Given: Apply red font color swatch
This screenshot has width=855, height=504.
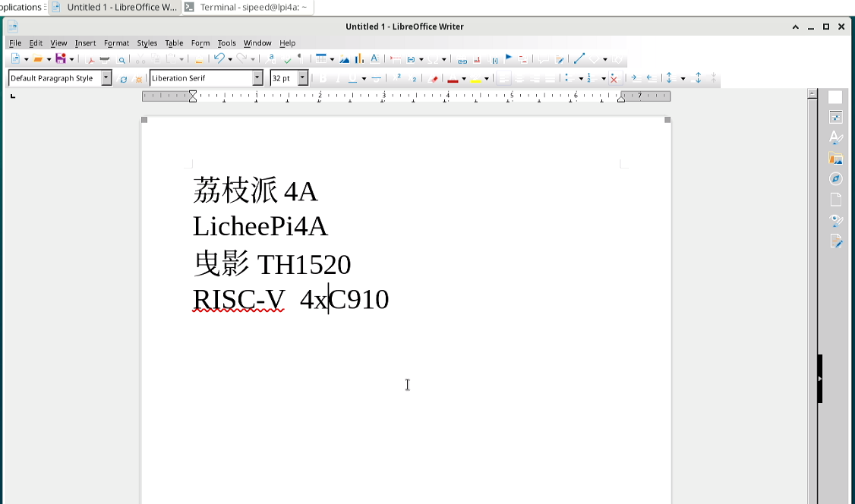Looking at the screenshot, I should (453, 79).
